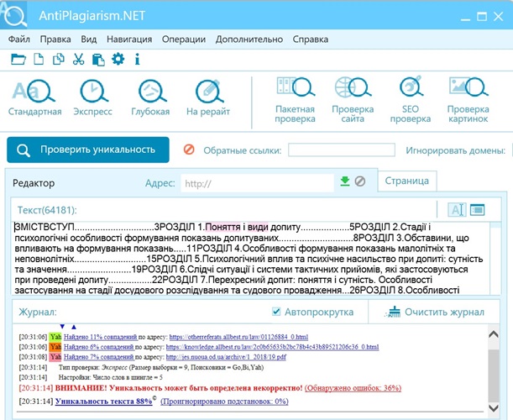Click the new document toolbar icon
The height and width of the screenshot is (420, 513).
[39, 60]
